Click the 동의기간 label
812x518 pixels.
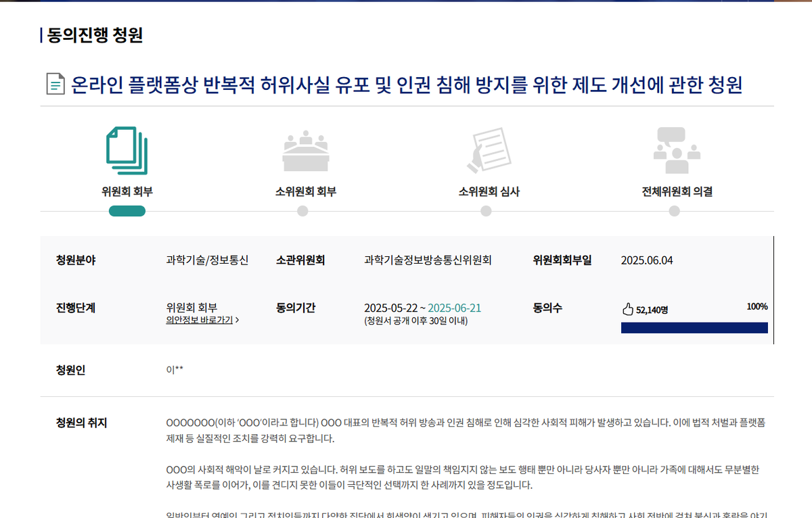tap(296, 308)
